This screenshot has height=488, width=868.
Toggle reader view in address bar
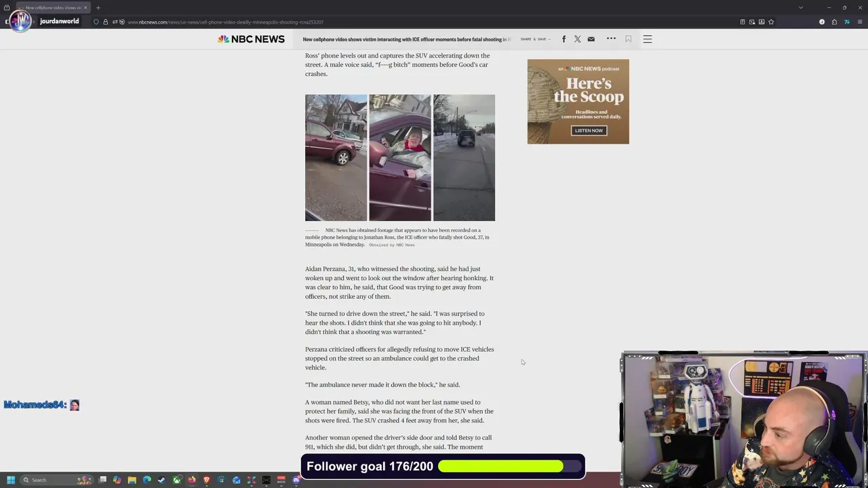click(x=743, y=22)
